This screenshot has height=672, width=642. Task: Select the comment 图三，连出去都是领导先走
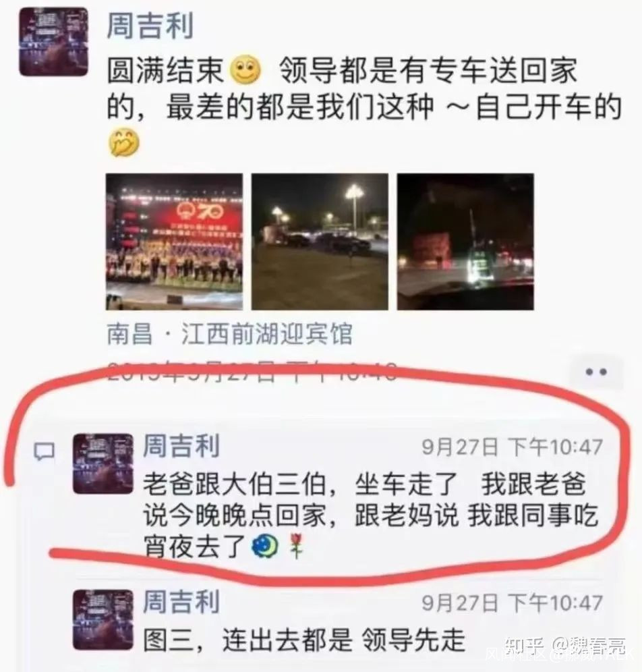(x=304, y=640)
